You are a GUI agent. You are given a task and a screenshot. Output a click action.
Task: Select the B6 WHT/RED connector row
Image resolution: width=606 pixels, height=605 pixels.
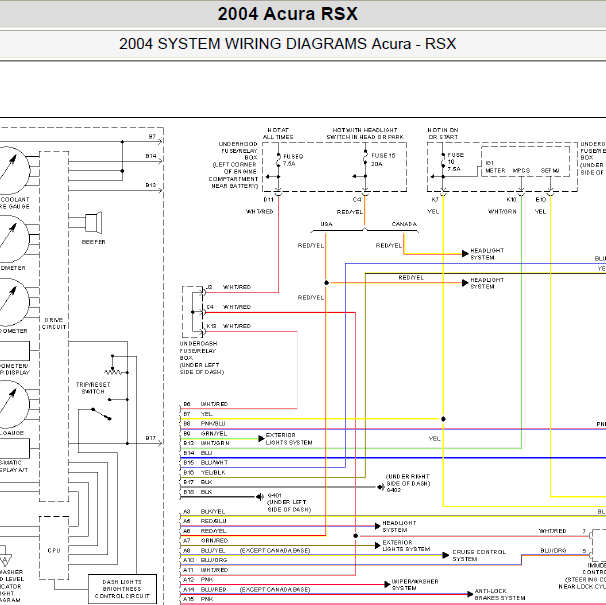206,404
